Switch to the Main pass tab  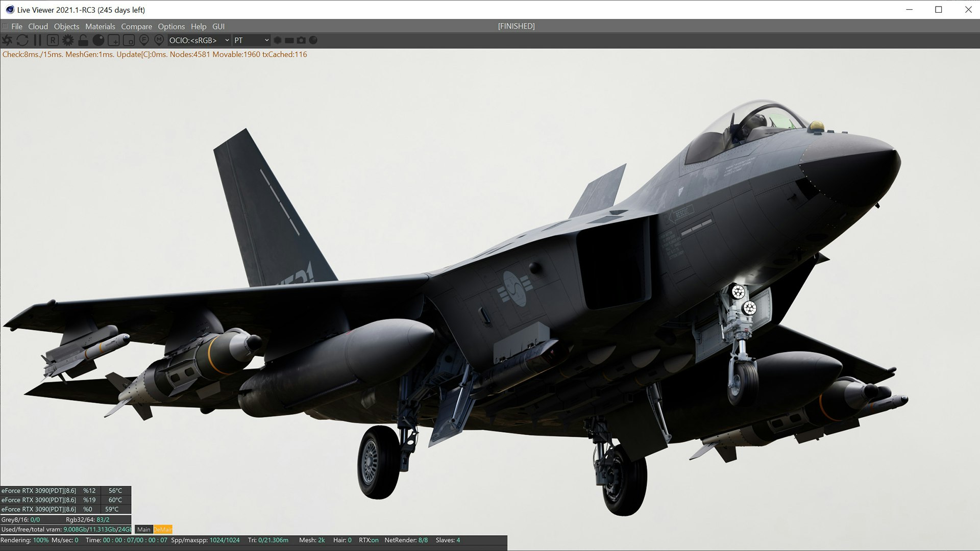pos(144,530)
